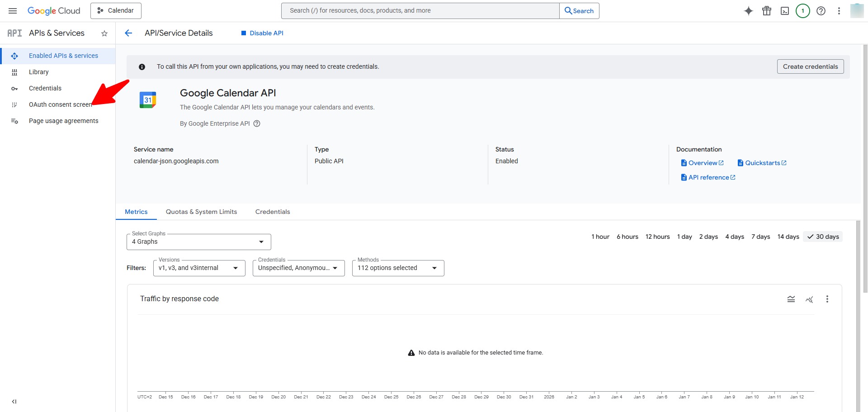Activate Cloud Shell terminal icon

pyautogui.click(x=785, y=11)
